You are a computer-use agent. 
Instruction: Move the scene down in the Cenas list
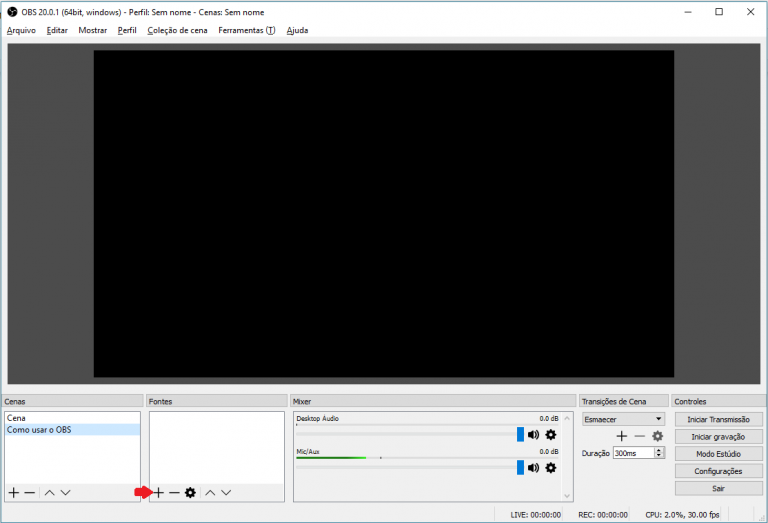65,492
